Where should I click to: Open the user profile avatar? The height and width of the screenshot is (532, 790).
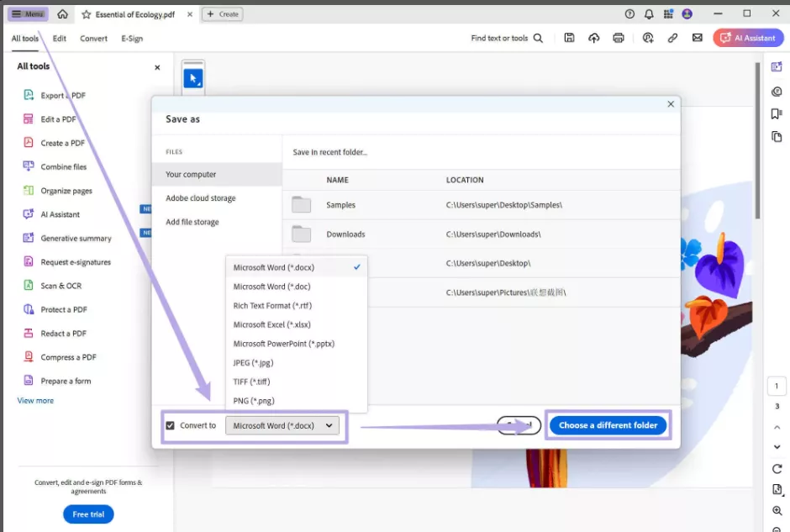pyautogui.click(x=687, y=14)
